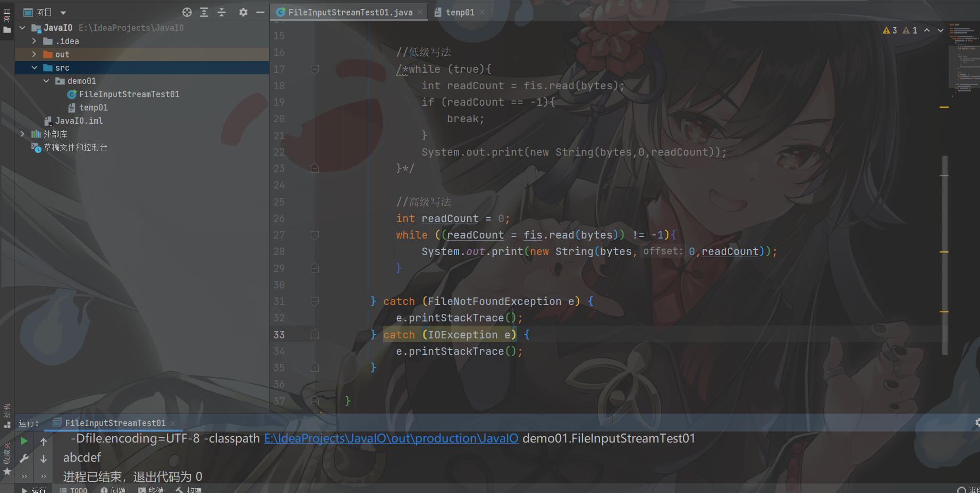Click the down arrow in run panel
Screen dimensions: 980x493
pyautogui.click(x=44, y=458)
